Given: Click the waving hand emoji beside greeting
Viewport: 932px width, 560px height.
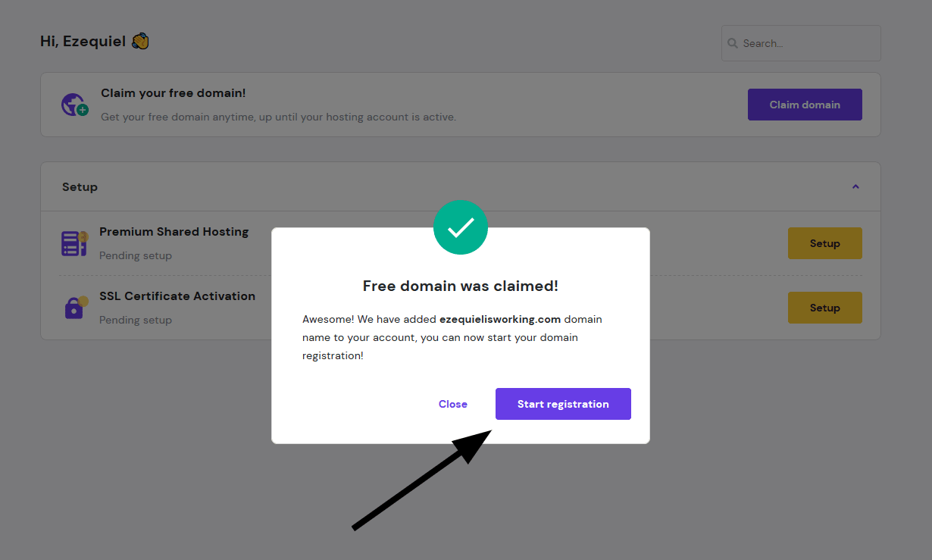Looking at the screenshot, I should 140,41.
